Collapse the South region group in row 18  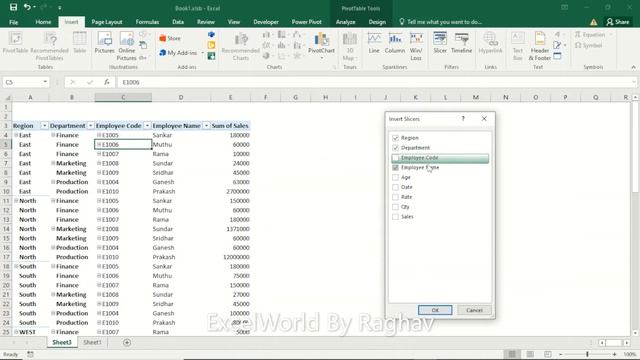click(16, 266)
